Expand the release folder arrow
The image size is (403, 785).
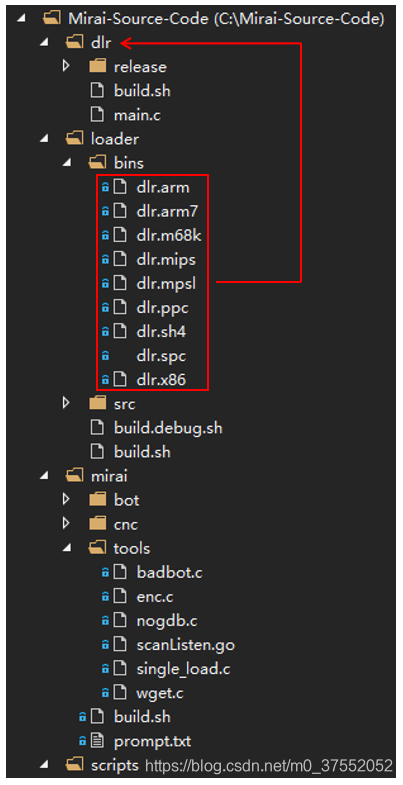pos(66,67)
